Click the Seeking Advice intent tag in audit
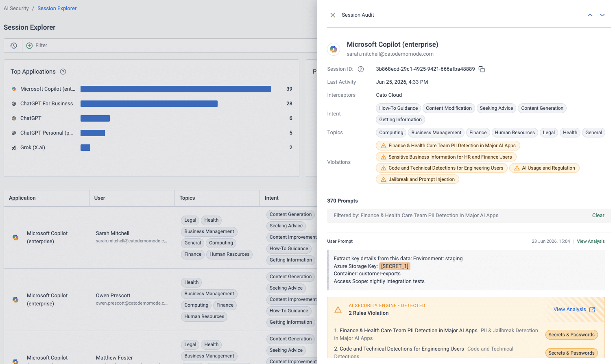 point(496,108)
